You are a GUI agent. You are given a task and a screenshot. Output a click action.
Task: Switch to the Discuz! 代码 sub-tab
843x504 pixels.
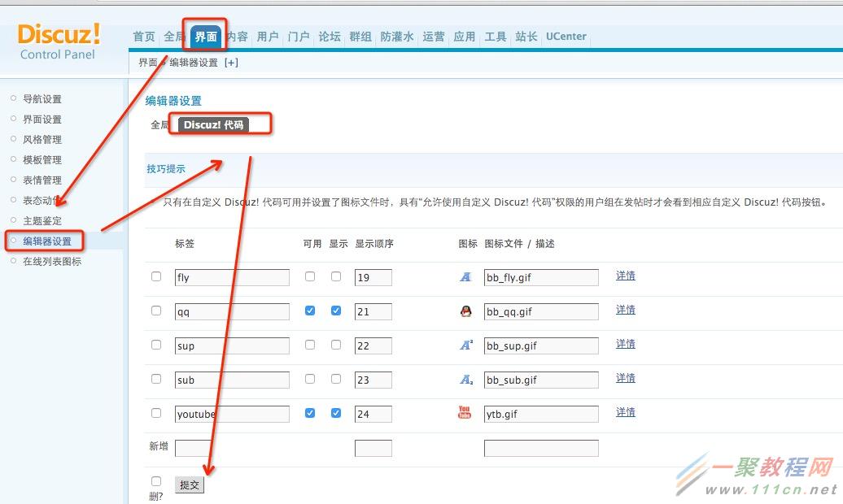click(x=213, y=124)
